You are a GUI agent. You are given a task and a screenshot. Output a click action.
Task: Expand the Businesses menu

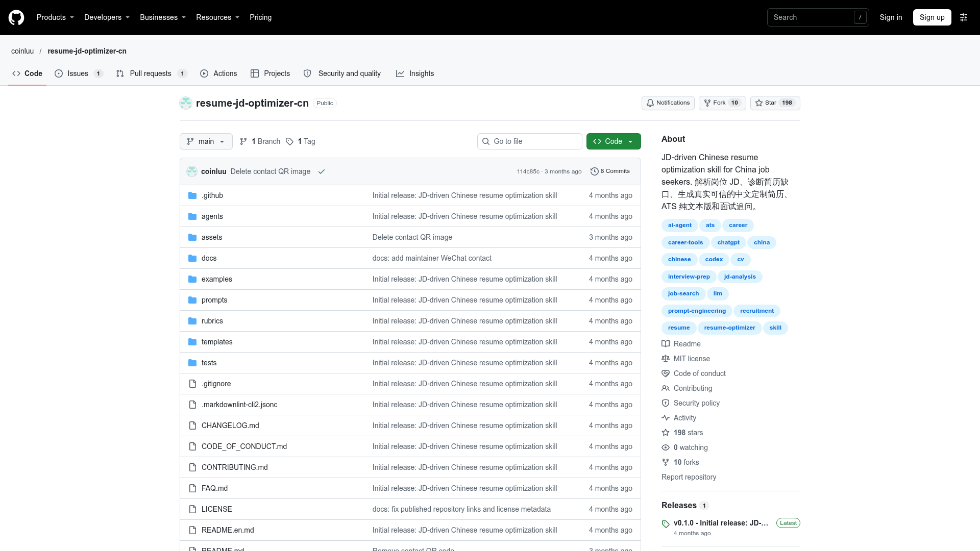point(163,17)
